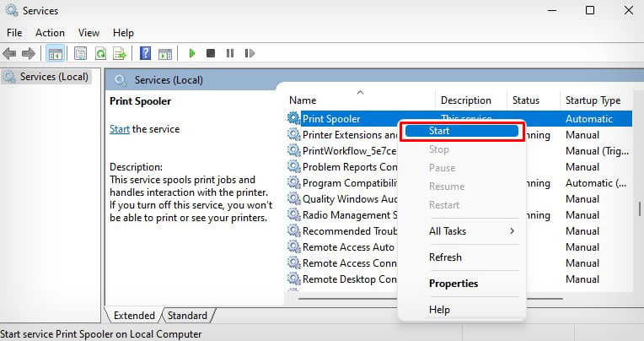Open the Action menu
The image size is (644, 341).
point(50,32)
